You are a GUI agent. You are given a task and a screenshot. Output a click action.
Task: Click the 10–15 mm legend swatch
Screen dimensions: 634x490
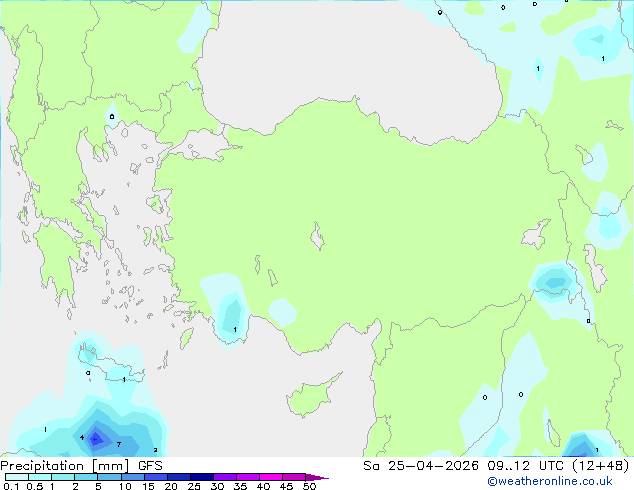pyautogui.click(x=132, y=477)
